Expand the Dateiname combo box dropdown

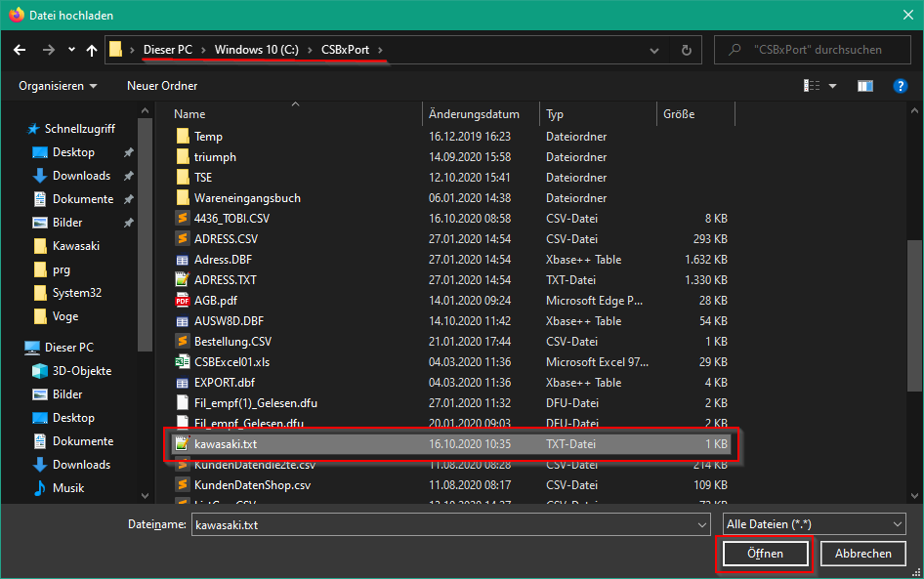(x=702, y=525)
